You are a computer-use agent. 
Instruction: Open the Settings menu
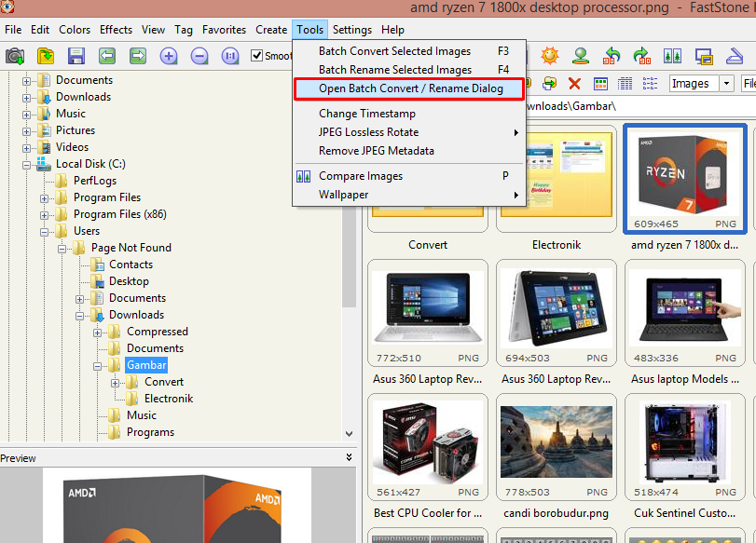(x=352, y=30)
